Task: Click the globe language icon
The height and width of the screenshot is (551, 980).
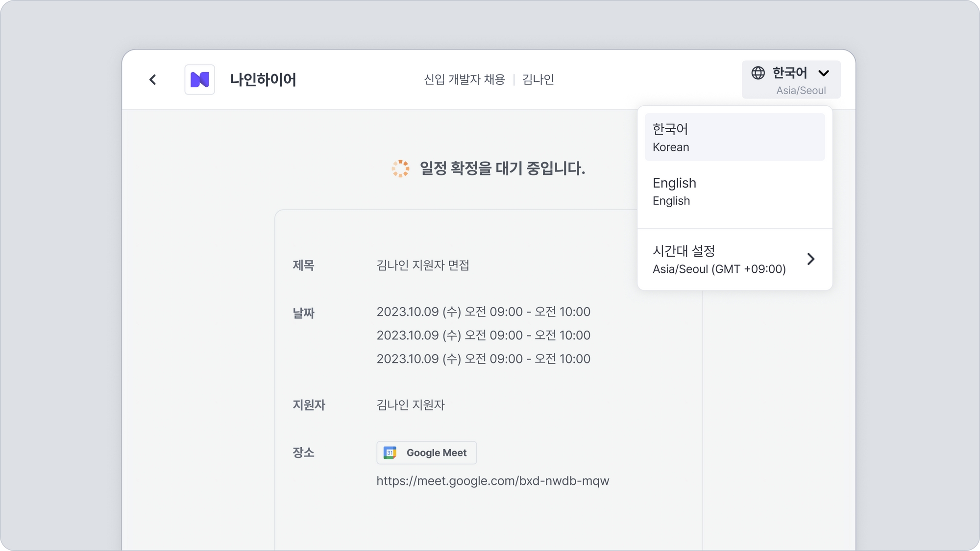Action: click(758, 73)
